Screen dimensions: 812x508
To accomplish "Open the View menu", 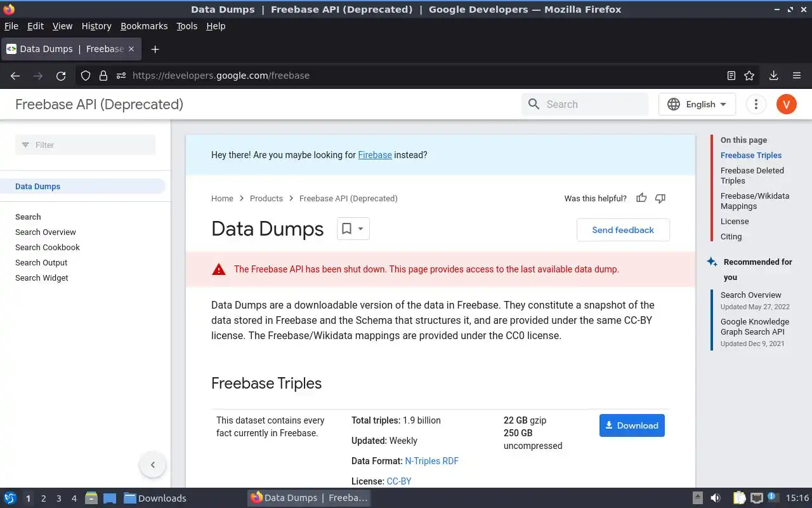I will [x=62, y=26].
